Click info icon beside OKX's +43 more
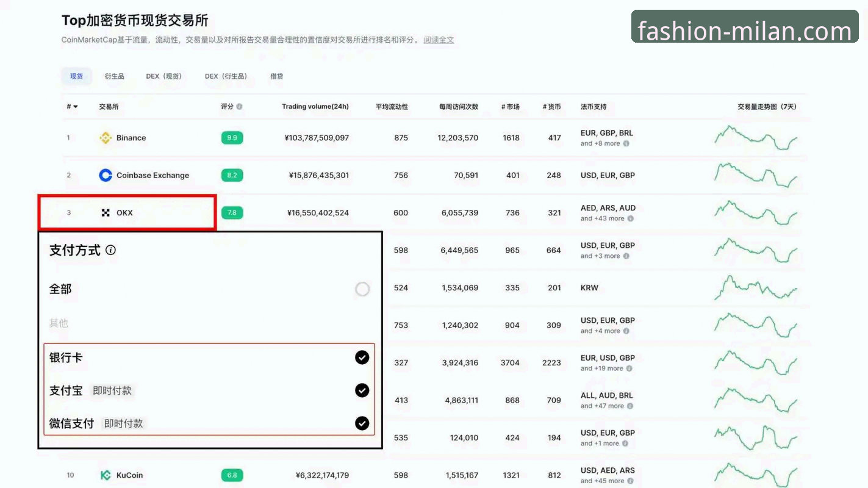Screen dimensions: 868x488 click(631, 218)
